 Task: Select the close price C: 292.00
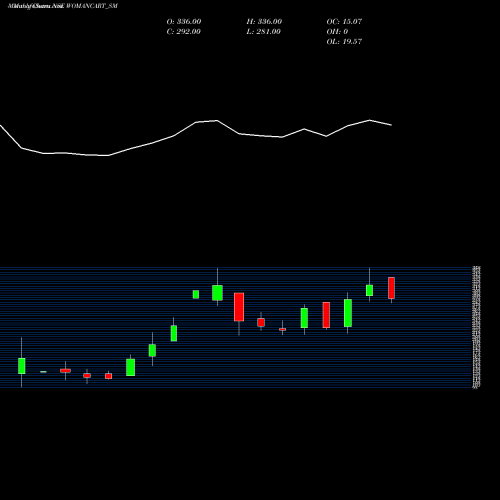coord(183,31)
